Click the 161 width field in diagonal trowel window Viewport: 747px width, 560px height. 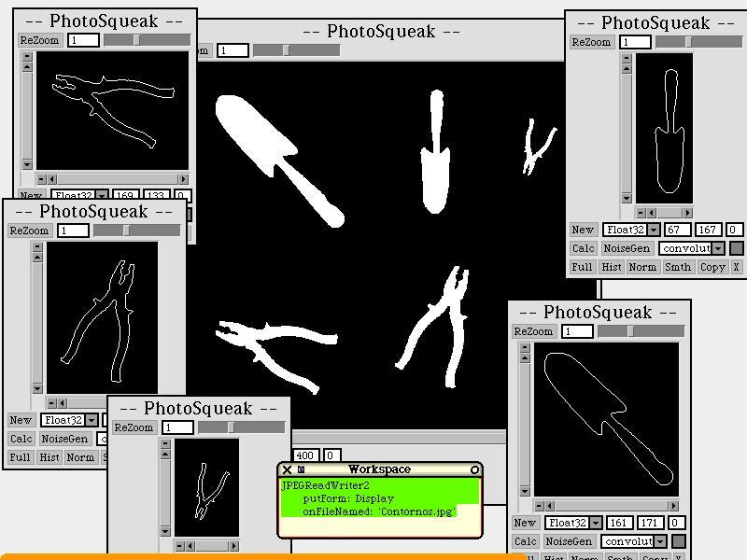[619, 523]
